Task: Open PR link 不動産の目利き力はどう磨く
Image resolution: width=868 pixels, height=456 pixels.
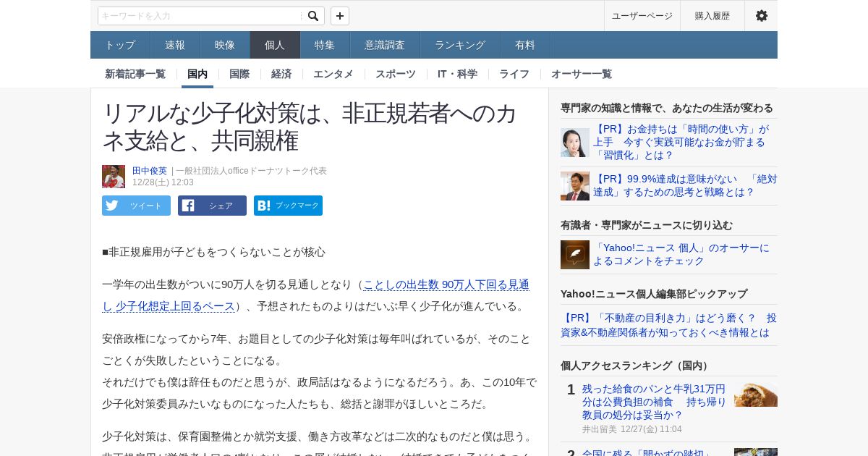Action: [668, 325]
